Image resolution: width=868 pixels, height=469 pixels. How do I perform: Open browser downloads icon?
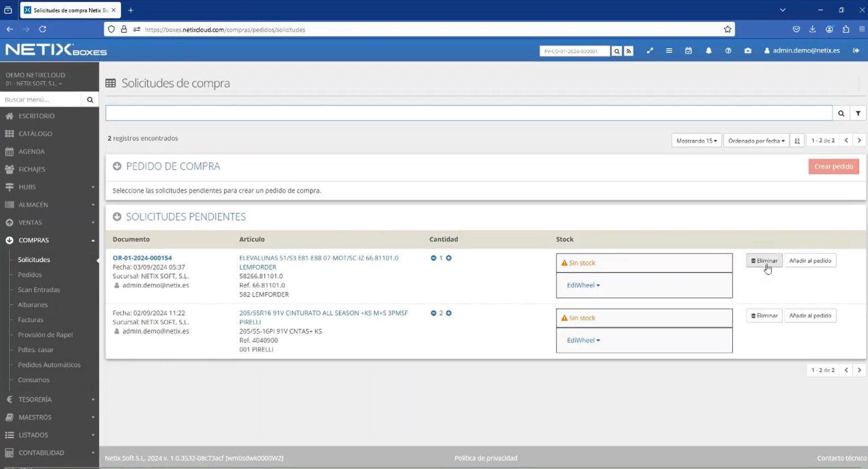click(813, 29)
